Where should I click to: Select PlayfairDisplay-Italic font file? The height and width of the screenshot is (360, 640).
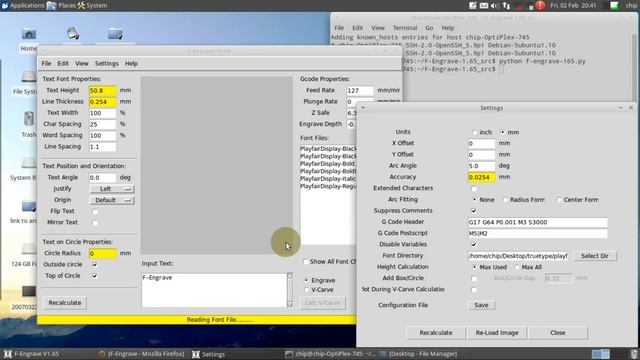328,179
